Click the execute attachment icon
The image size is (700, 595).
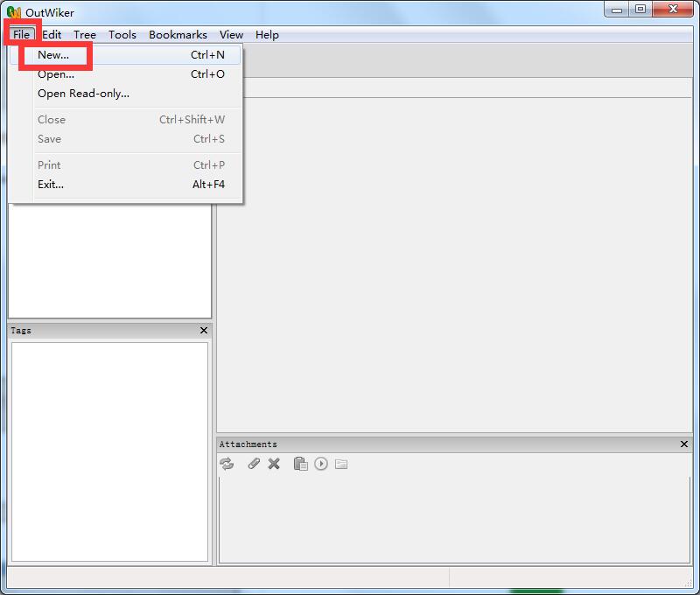319,464
